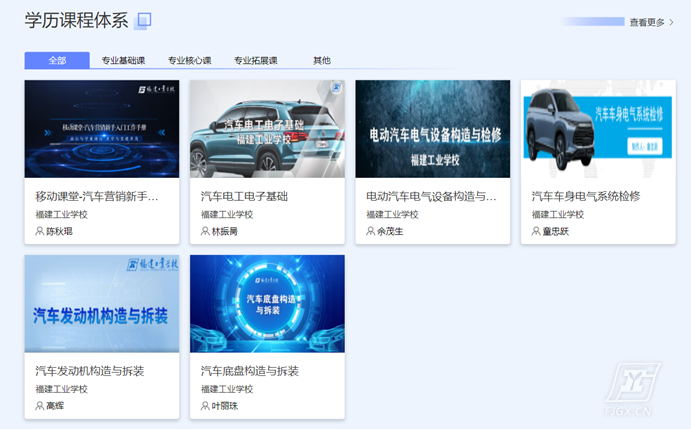
Task: Click the person icon beside 陈秋琨
Action: pos(40,231)
